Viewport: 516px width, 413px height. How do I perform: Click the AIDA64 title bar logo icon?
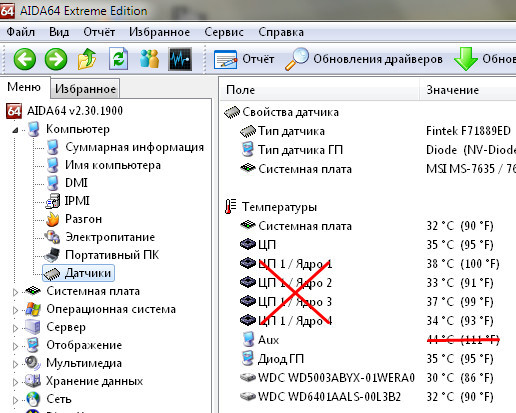(x=7, y=11)
